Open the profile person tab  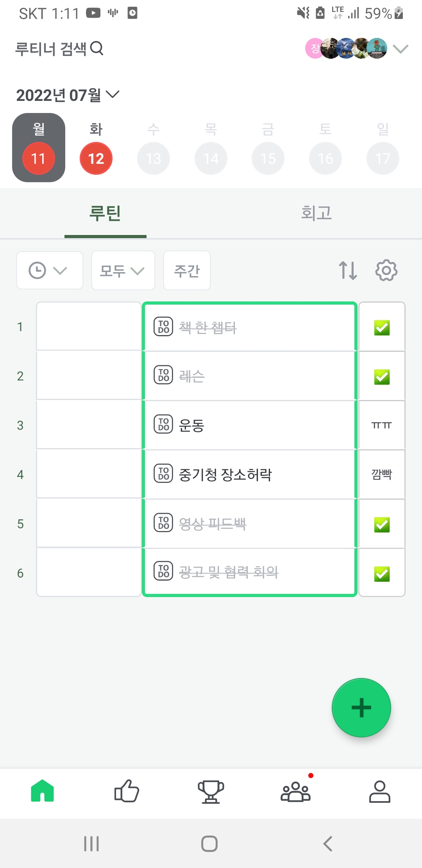pos(379,791)
